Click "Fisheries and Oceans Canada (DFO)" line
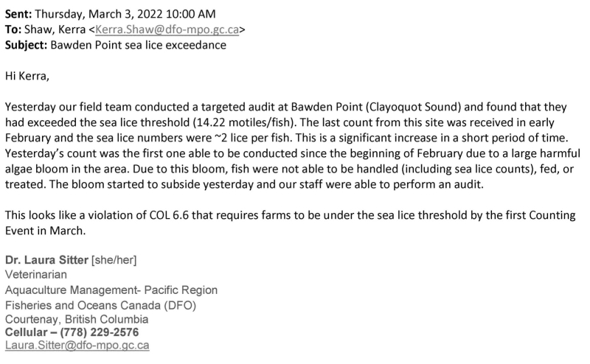 tap(100, 305)
